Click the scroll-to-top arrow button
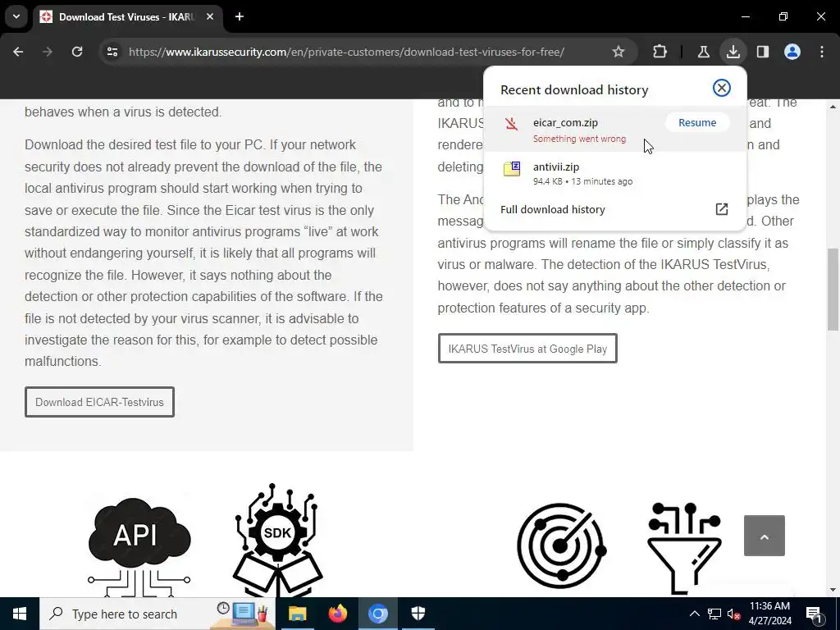840x630 pixels. [765, 536]
